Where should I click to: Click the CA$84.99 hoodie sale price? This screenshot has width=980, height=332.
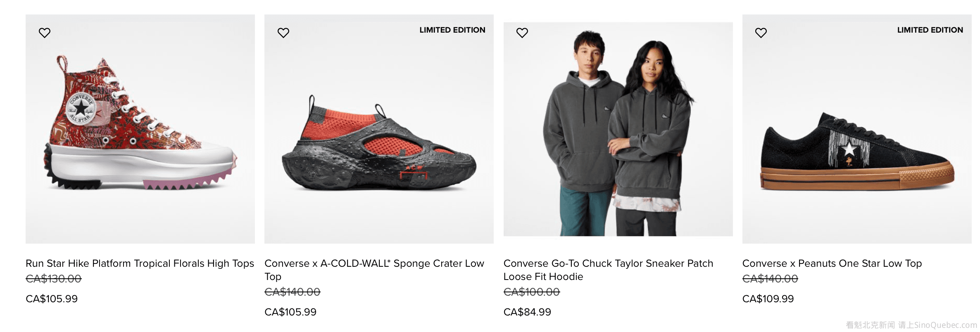[527, 312]
